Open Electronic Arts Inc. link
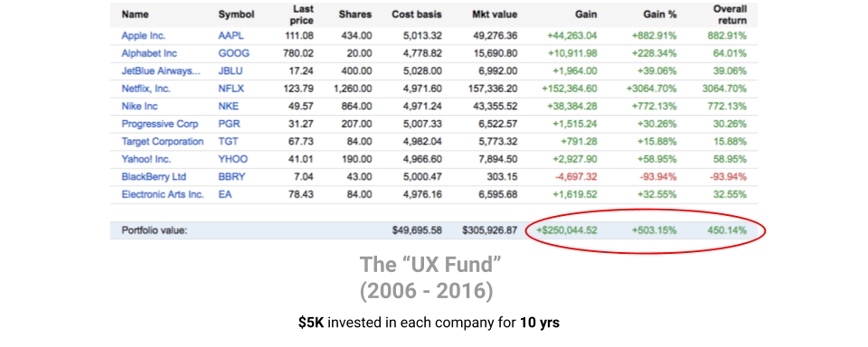Image resolution: width=868 pixels, height=347 pixels. coord(163,195)
